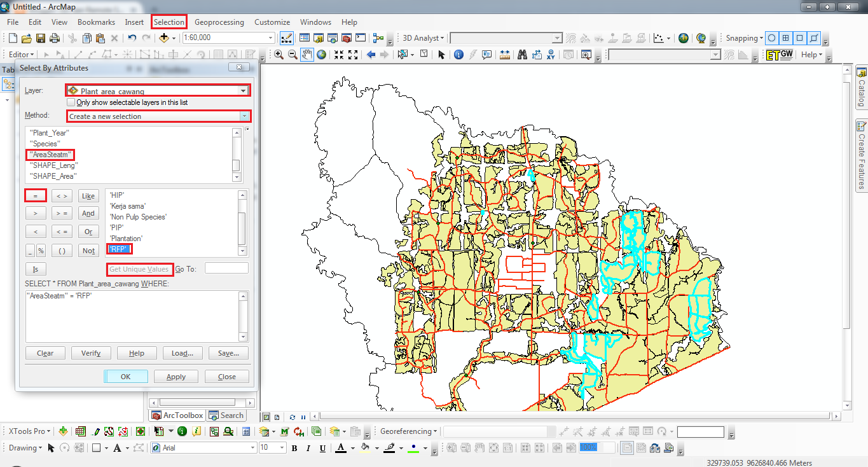
Task: Select the Zoom Out tool
Action: tap(293, 55)
